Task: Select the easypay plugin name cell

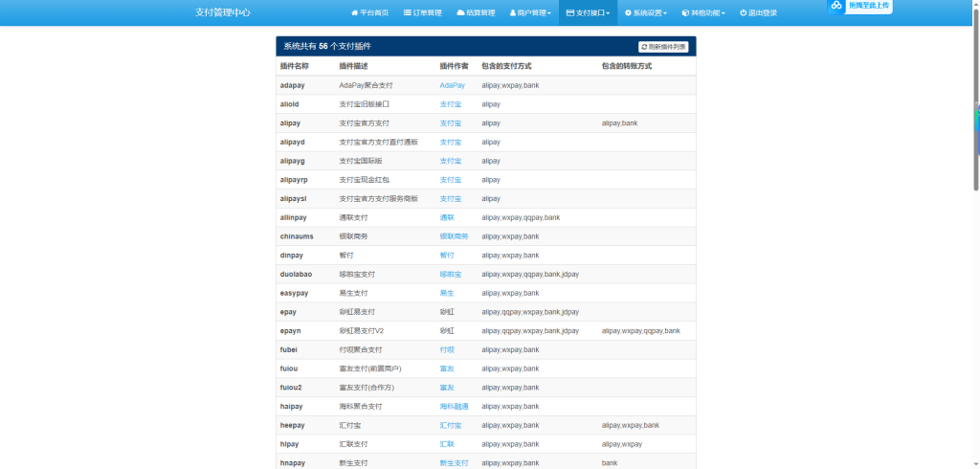Action: [295, 293]
